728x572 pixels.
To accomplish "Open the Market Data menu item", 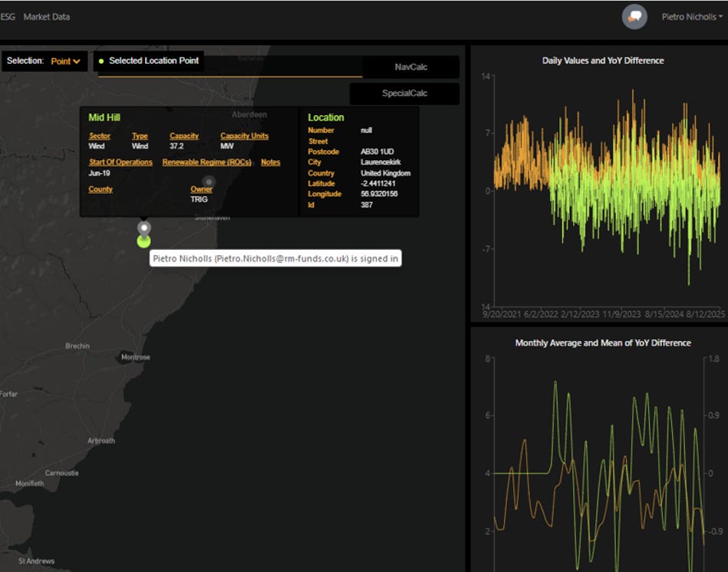I will pos(47,17).
